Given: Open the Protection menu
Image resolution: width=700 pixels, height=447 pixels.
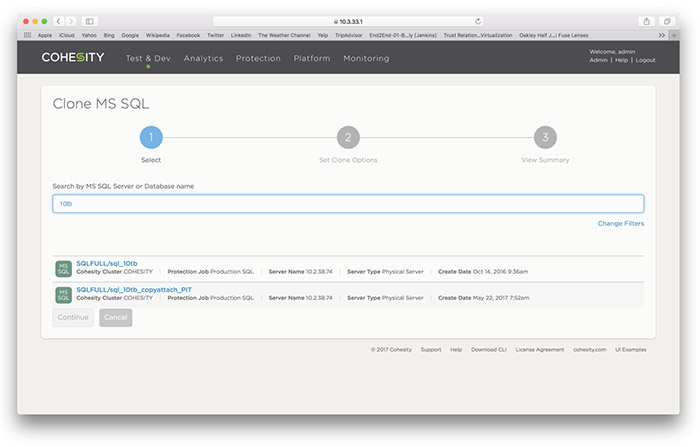Looking at the screenshot, I should coord(258,58).
